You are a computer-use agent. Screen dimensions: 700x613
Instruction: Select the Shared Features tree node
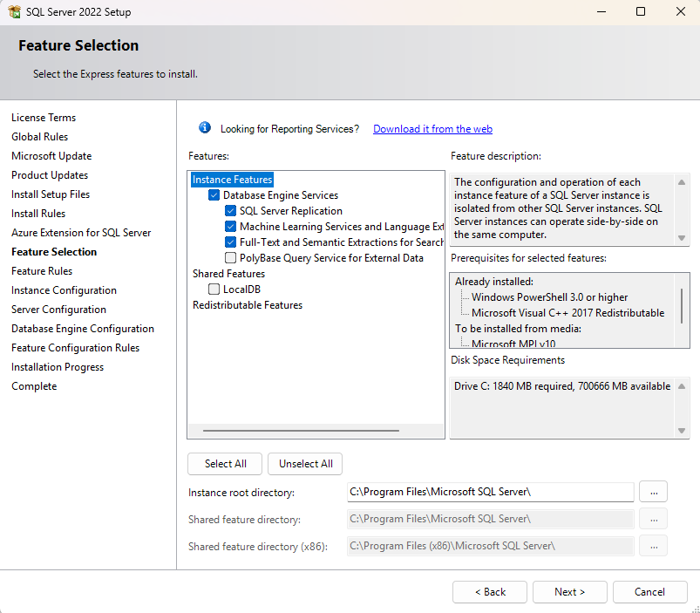pos(228,274)
